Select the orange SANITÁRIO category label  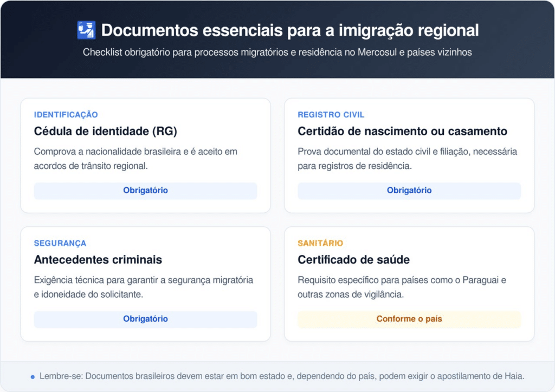(x=320, y=243)
